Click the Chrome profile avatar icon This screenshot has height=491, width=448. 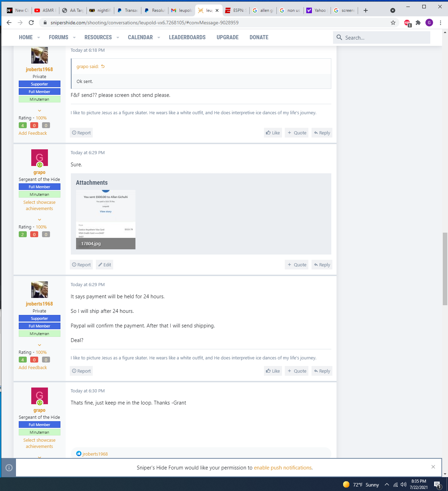coord(429,23)
